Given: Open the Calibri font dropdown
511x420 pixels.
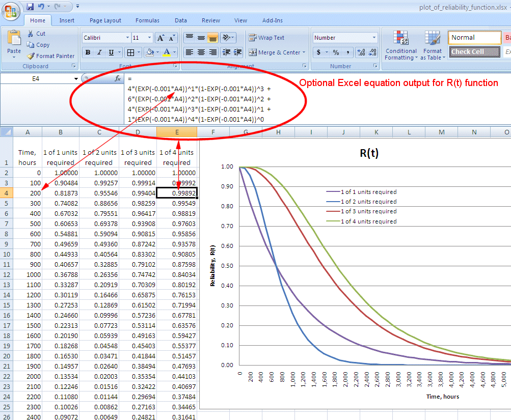Looking at the screenshot, I should [126, 37].
